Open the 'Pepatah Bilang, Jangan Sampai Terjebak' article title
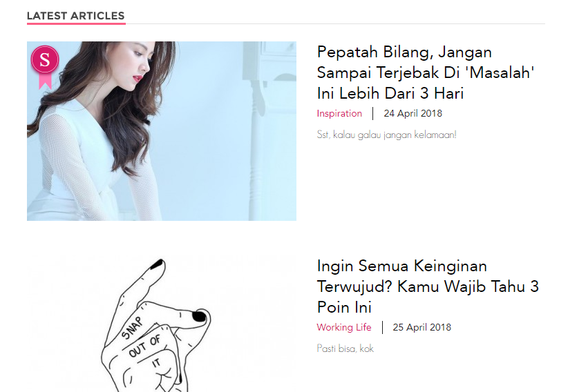 [x=426, y=72]
